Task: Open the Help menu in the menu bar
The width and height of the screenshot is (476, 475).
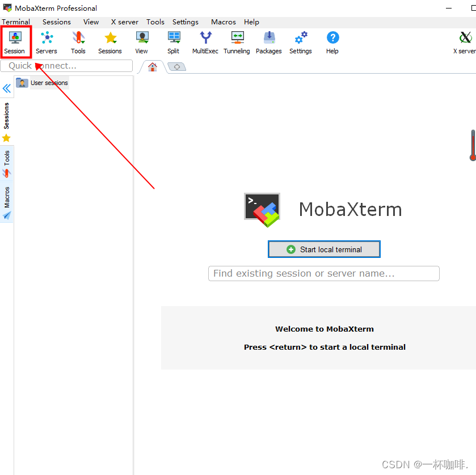Action: 251,22
